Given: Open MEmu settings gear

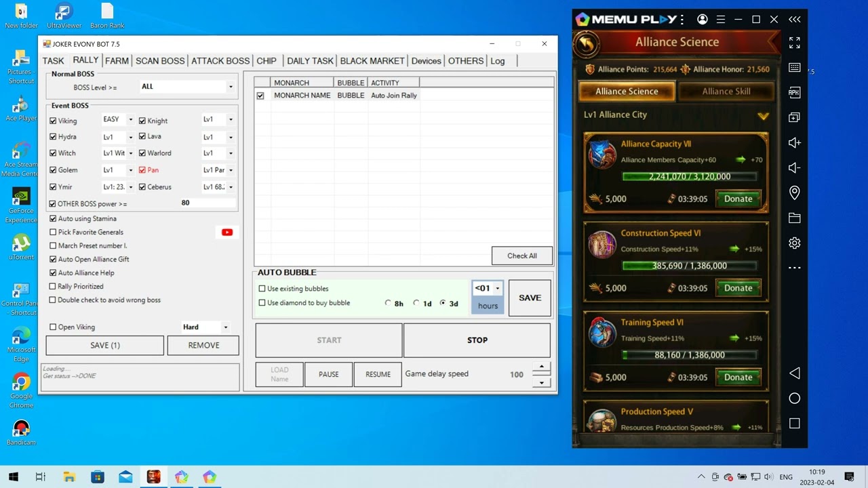Looking at the screenshot, I should tap(795, 243).
